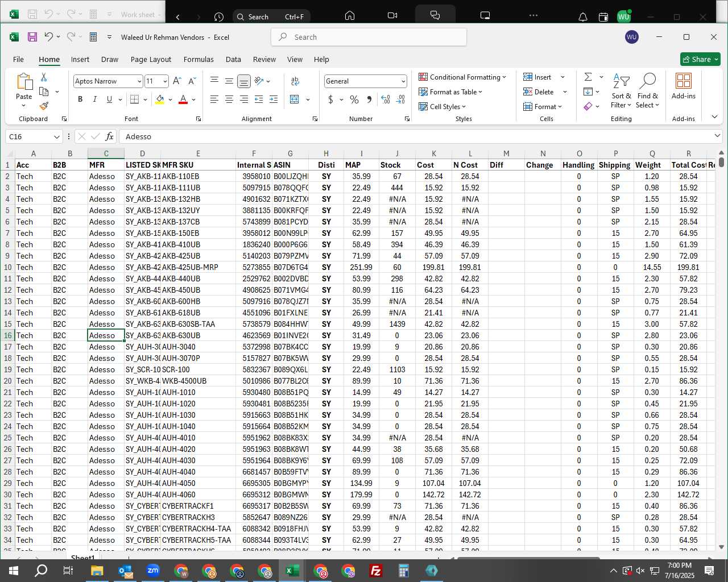Click the Excel Search box
728x582 pixels.
pyautogui.click(x=369, y=37)
